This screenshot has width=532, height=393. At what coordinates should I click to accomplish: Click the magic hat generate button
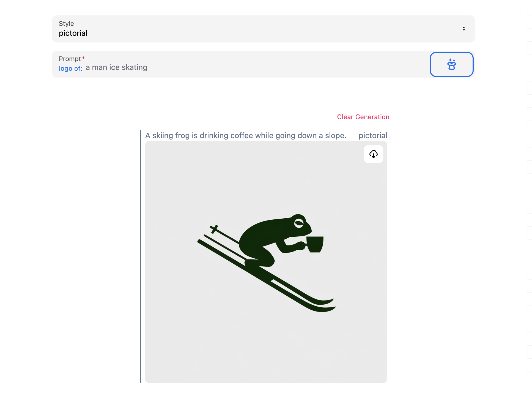point(451,64)
